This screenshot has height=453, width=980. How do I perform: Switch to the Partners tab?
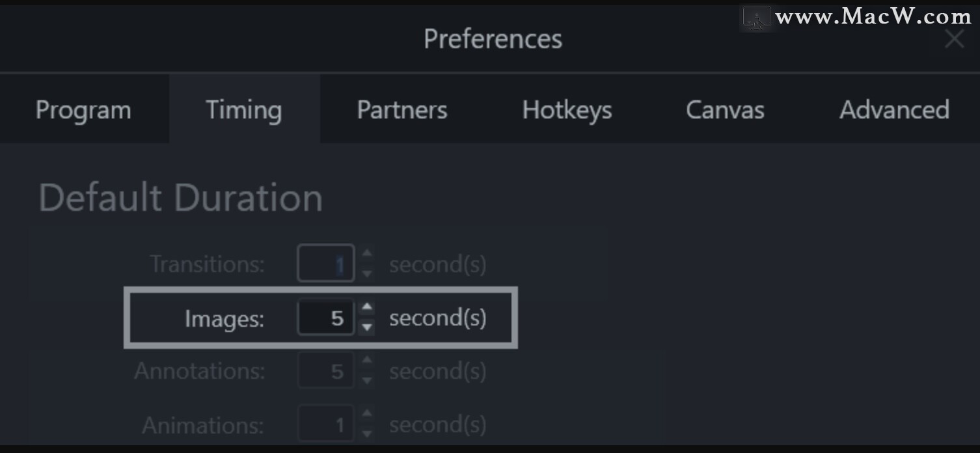pos(402,110)
